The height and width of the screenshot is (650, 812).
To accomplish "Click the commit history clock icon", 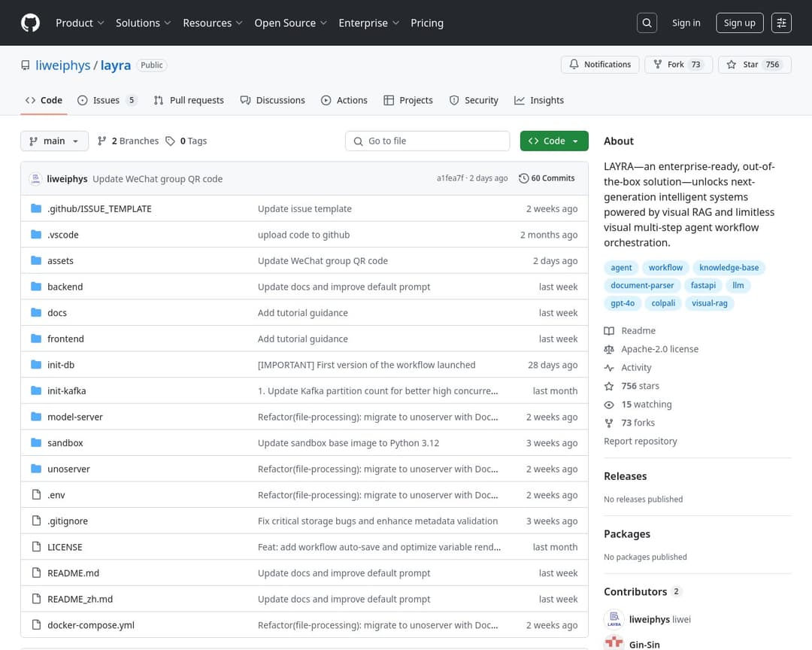I will pyautogui.click(x=523, y=178).
